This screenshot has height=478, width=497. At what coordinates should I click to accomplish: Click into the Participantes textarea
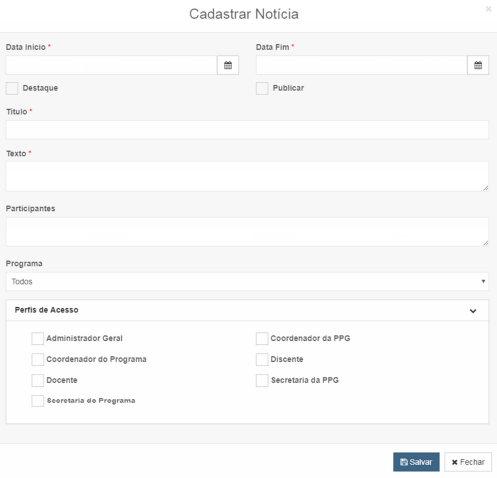pyautogui.click(x=247, y=232)
